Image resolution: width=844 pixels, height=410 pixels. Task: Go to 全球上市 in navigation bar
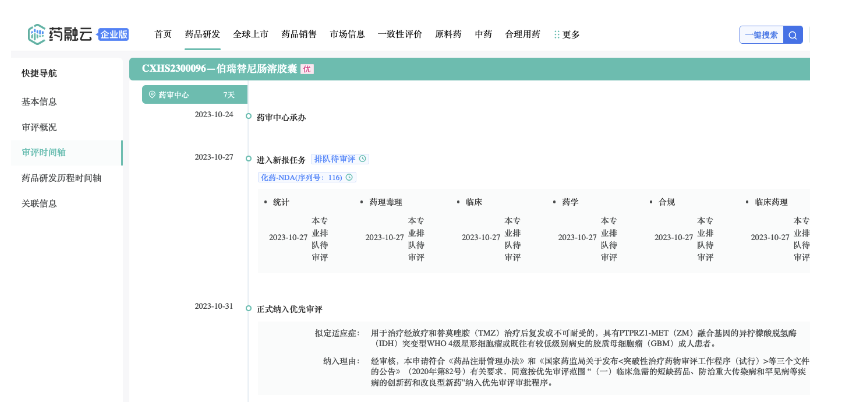(251, 34)
